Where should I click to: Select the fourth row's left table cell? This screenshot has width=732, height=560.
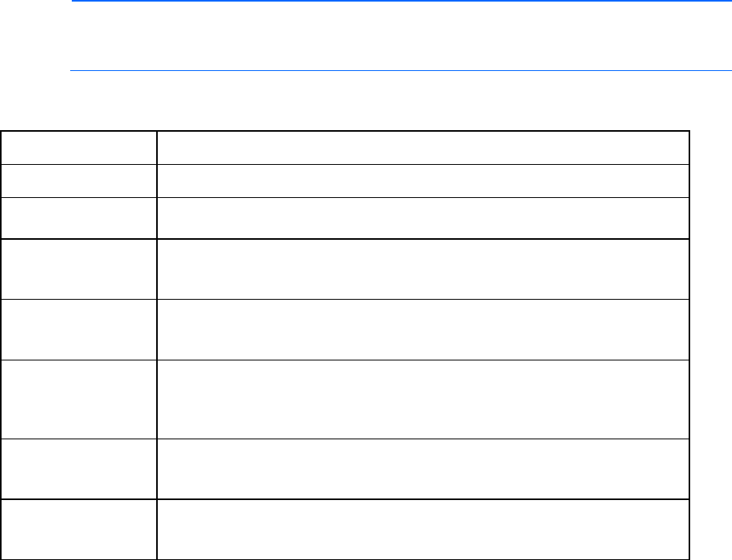pos(78,269)
